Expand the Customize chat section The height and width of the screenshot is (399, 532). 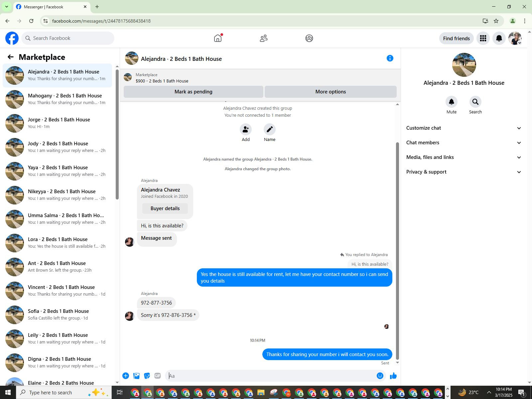(464, 128)
